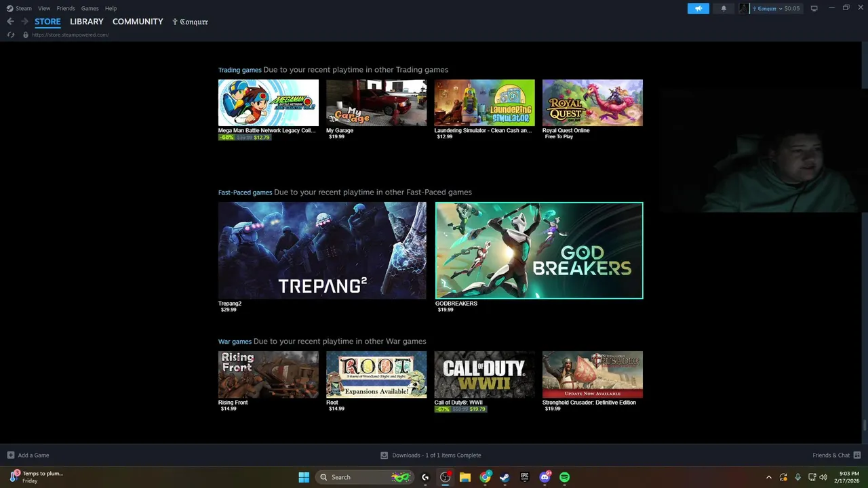Click the volume tray icon
The width and height of the screenshot is (868, 488).
824,477
